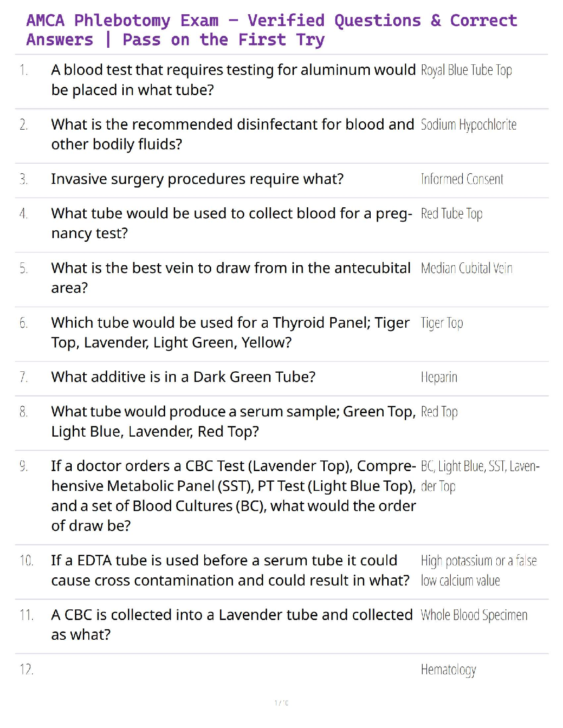Click the 'Median Cubital Vein' answer
This screenshot has height=728, width=563.
(x=466, y=268)
